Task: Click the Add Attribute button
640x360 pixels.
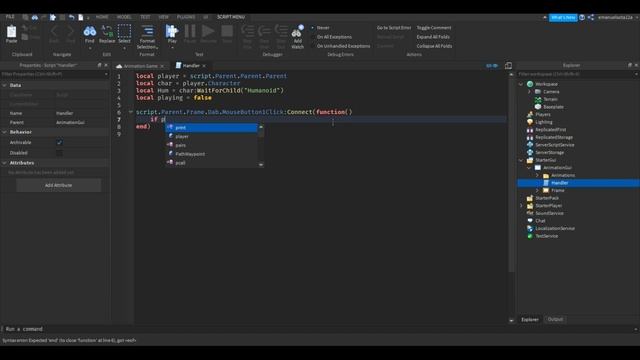Action: point(58,185)
